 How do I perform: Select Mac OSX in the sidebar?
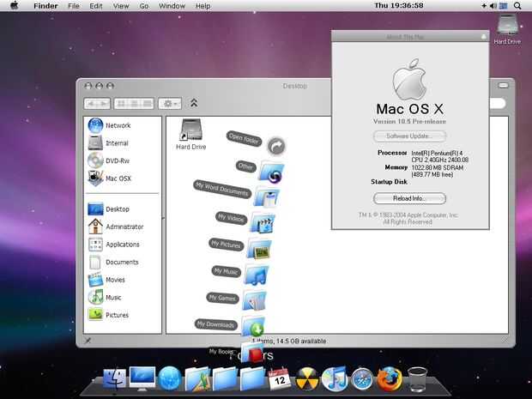tap(109, 178)
